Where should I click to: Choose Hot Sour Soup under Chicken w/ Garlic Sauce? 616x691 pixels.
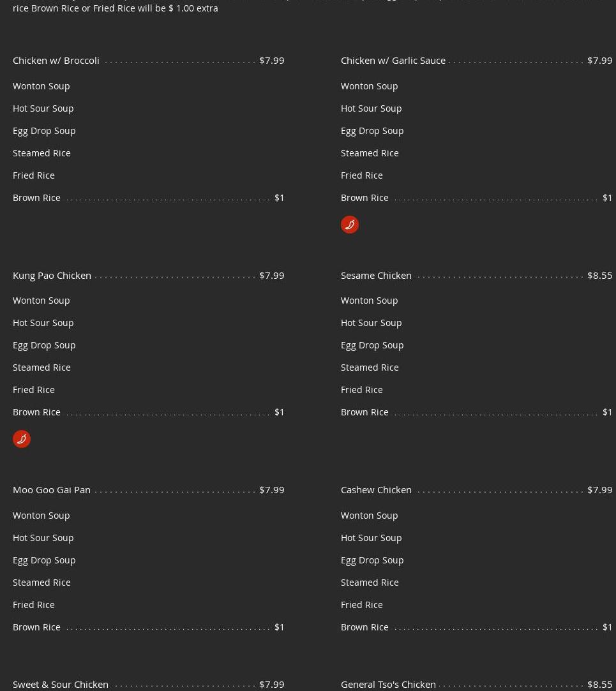tap(371, 108)
